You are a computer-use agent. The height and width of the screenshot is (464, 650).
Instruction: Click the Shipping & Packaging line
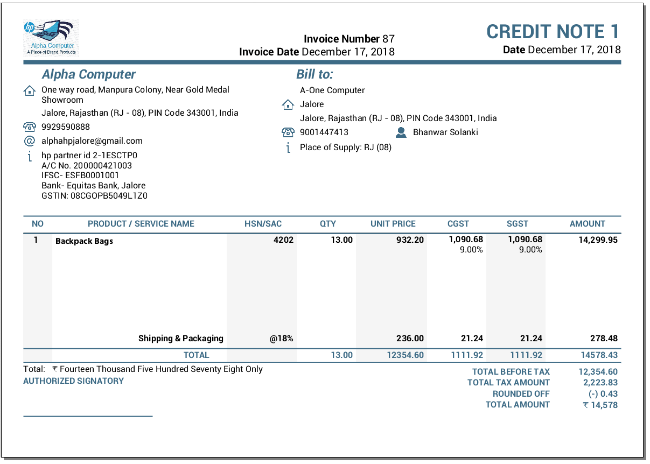click(x=180, y=338)
